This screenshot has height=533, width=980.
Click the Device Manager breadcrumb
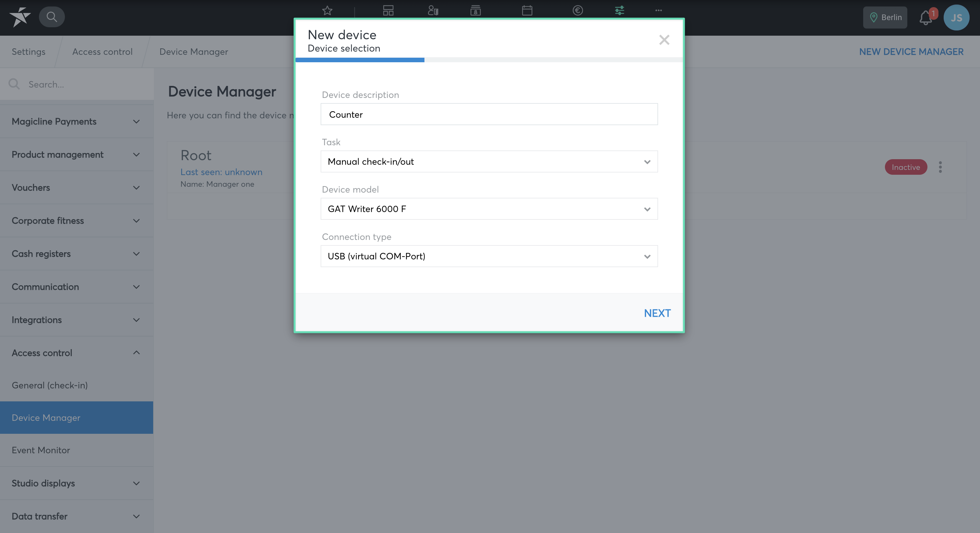[x=194, y=52]
